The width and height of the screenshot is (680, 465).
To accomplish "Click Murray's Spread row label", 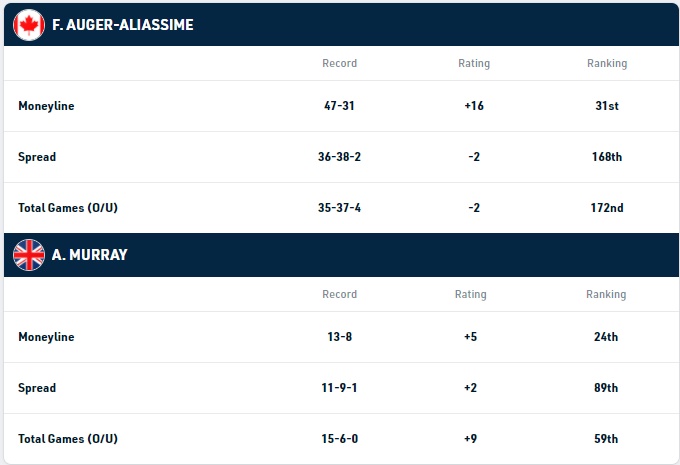I will 37,388.
